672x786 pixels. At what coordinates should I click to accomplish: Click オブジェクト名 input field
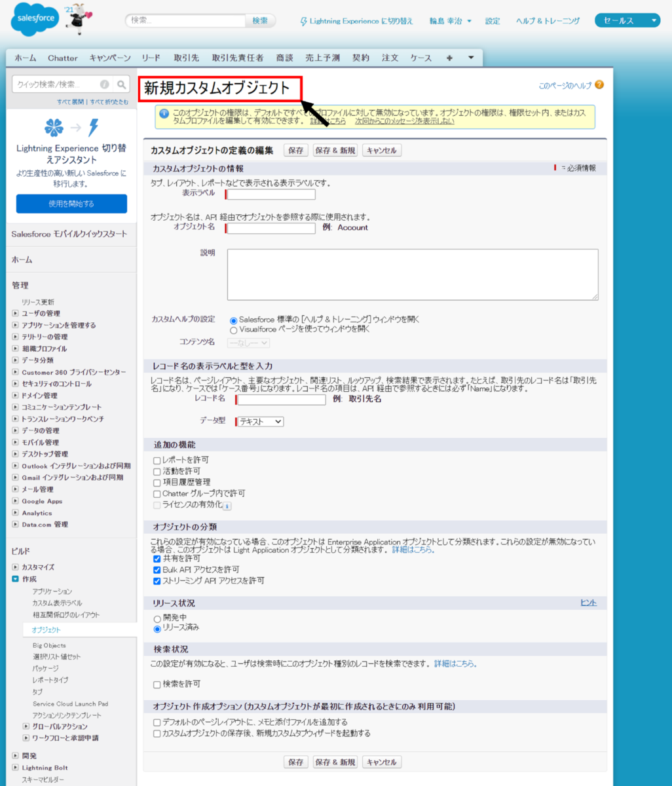[x=271, y=228]
